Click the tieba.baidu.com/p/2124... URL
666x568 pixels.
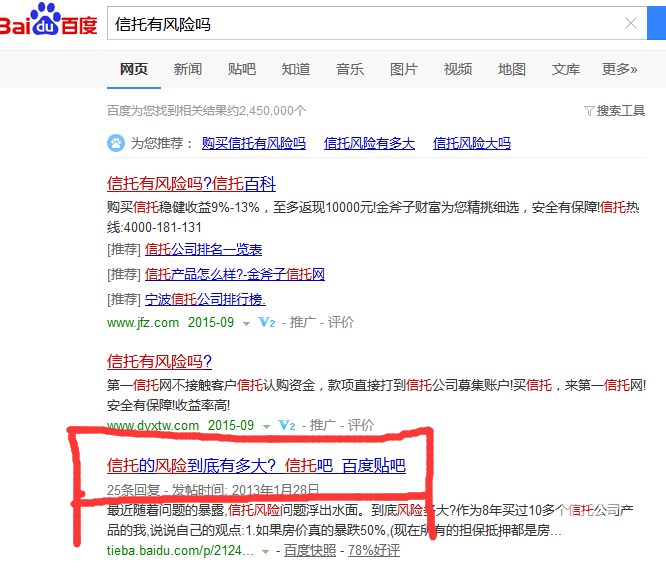[180, 551]
